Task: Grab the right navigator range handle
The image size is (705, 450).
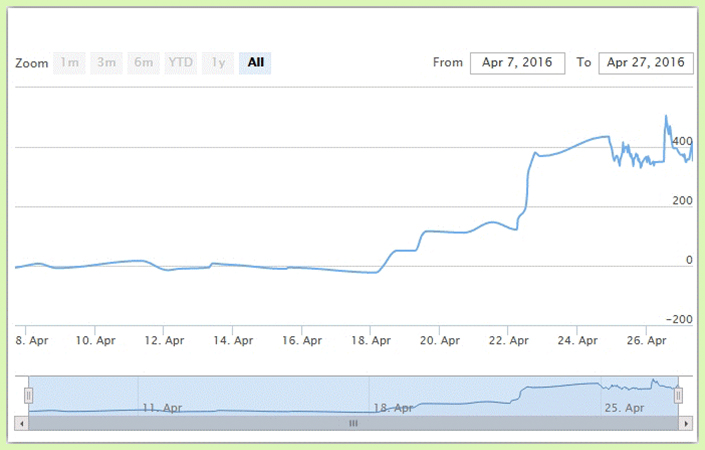Action: [x=678, y=396]
